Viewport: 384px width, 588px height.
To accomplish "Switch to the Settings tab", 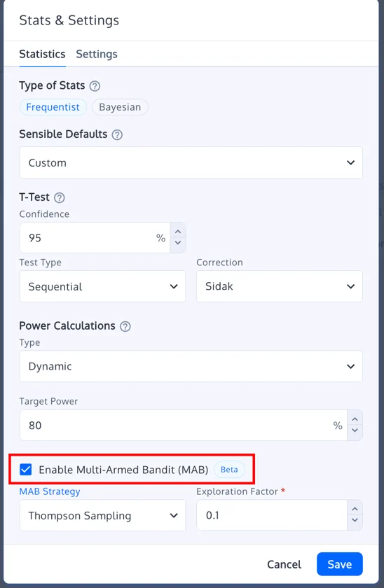I will pos(97,55).
